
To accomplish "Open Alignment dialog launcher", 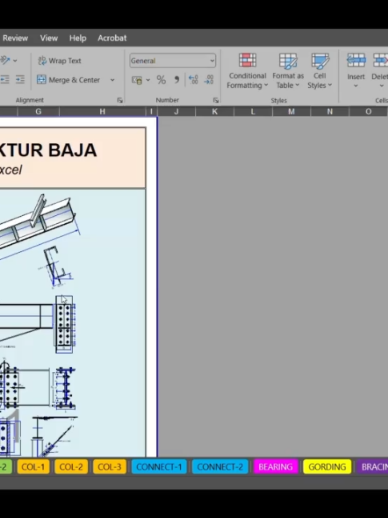I will (120, 100).
